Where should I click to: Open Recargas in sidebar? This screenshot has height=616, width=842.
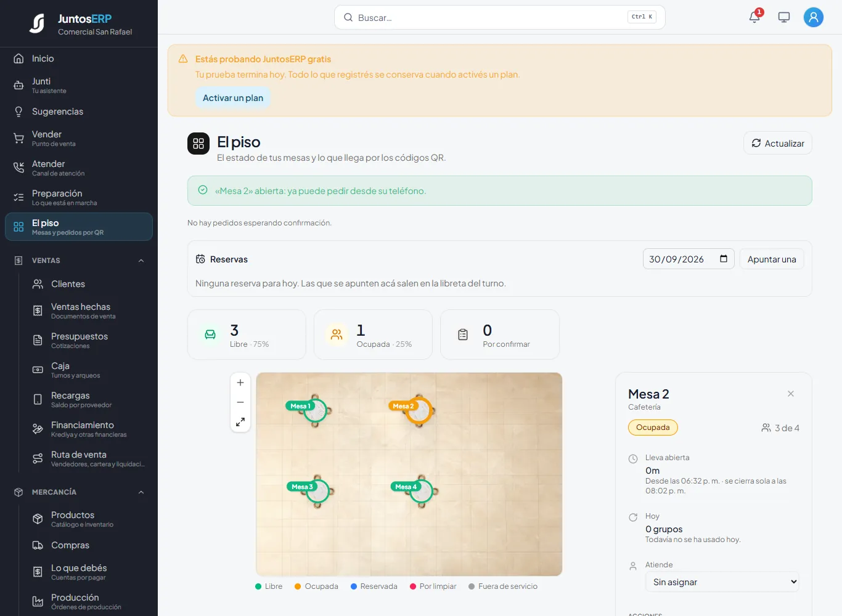pos(88,399)
